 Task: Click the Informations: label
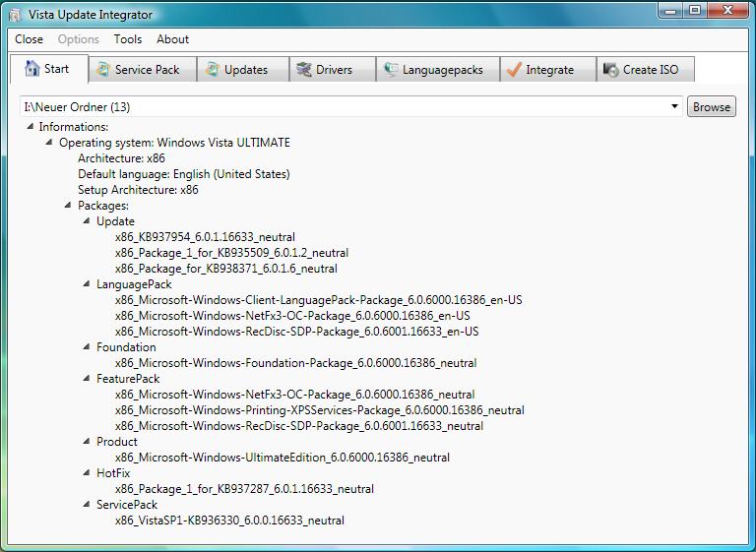coord(73,127)
